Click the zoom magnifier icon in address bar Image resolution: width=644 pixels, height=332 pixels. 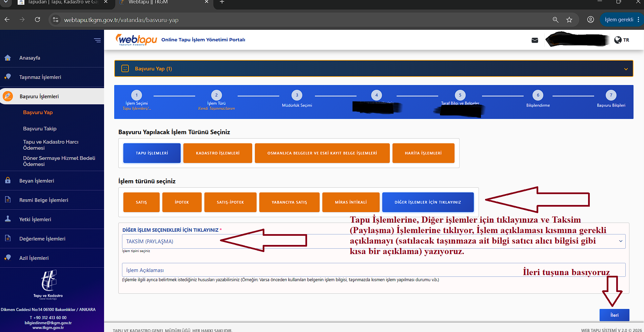(556, 20)
